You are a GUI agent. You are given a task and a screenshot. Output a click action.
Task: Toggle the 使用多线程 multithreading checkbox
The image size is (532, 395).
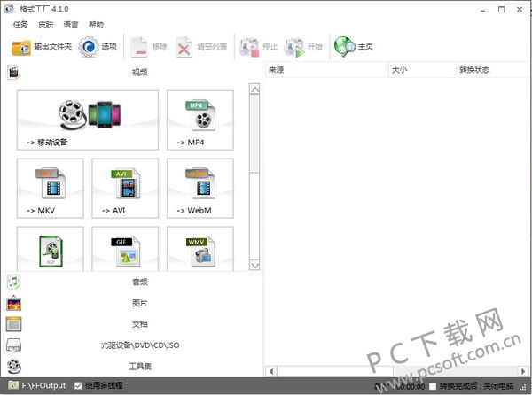click(x=78, y=385)
